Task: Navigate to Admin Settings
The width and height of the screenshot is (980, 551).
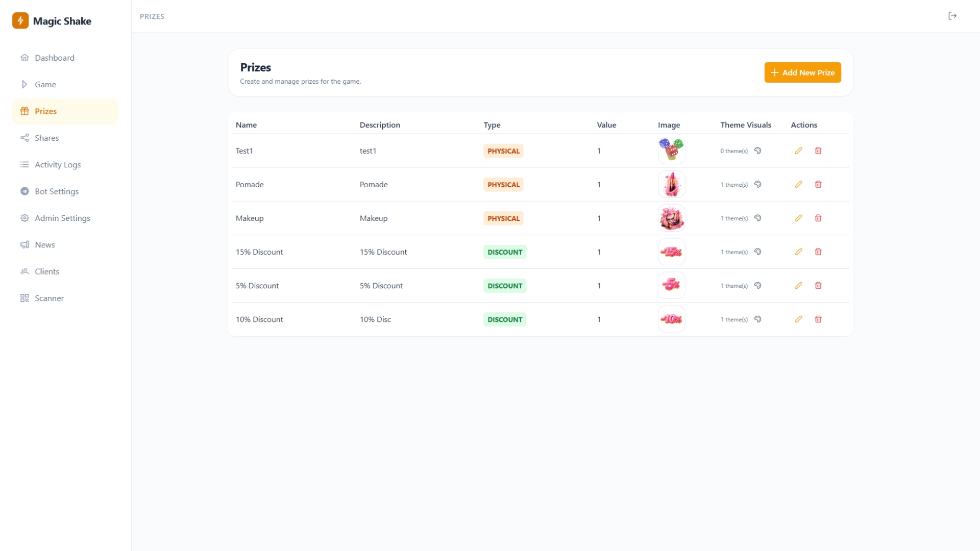Action: pyautogui.click(x=65, y=218)
